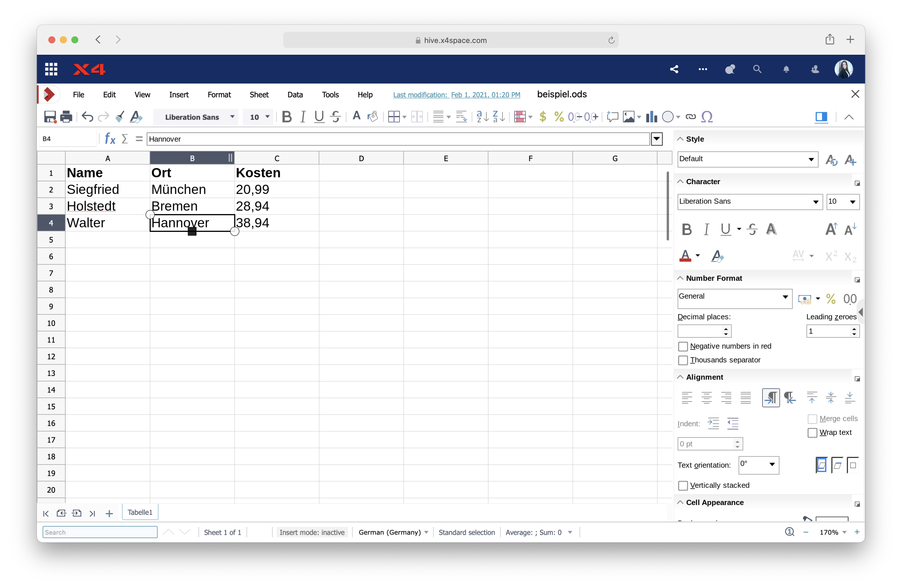Open sidebar font color red swatch
The image size is (902, 588).
[x=685, y=256]
